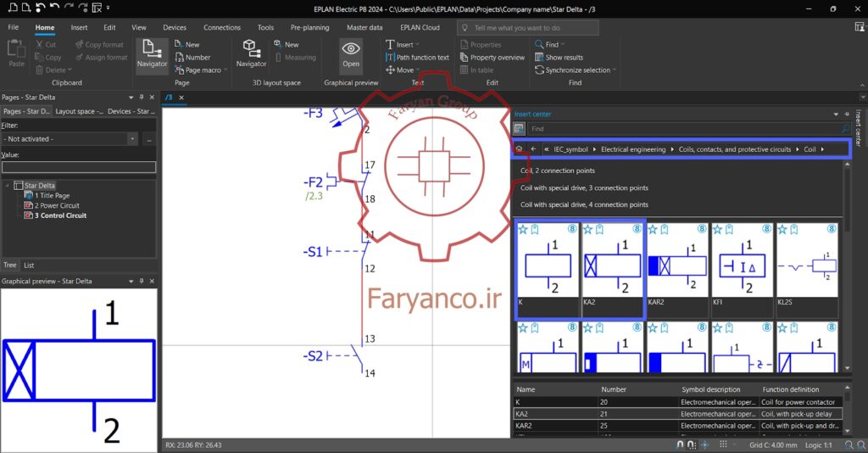
Task: Select 'Coil, 2 connection points' category
Action: coord(558,171)
